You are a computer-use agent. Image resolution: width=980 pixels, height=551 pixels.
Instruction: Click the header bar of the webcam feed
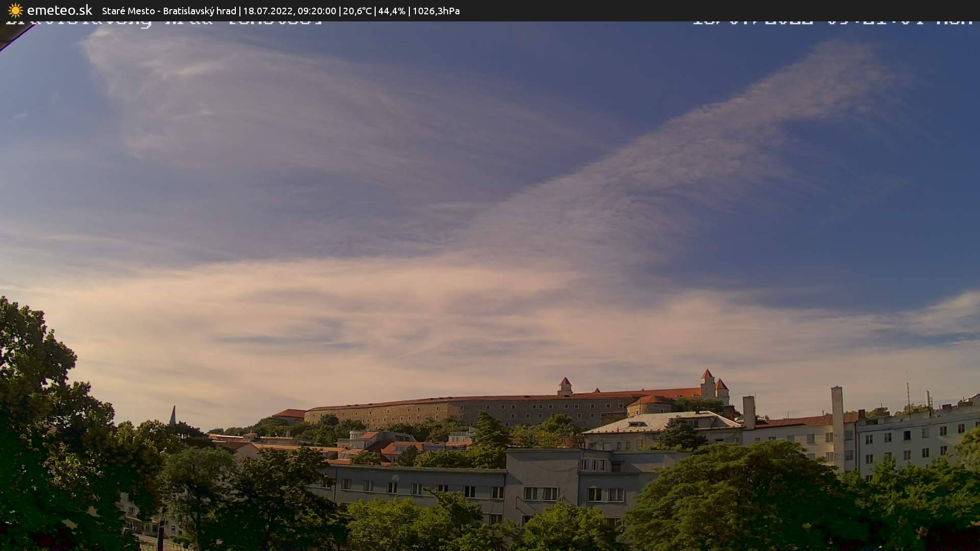pyautogui.click(x=490, y=10)
